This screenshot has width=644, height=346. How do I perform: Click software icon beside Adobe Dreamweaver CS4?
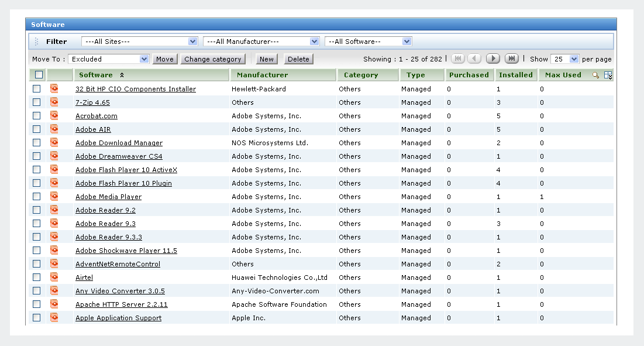(54, 156)
